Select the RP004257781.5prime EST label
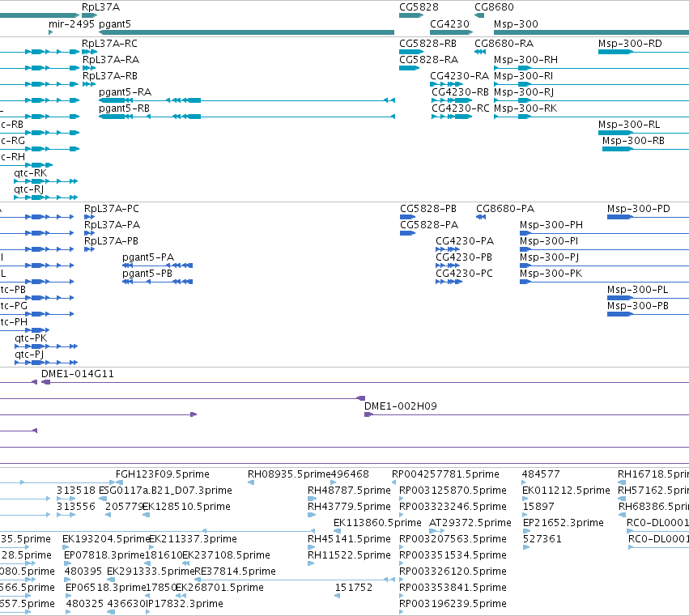The width and height of the screenshot is (689, 616). (445, 474)
